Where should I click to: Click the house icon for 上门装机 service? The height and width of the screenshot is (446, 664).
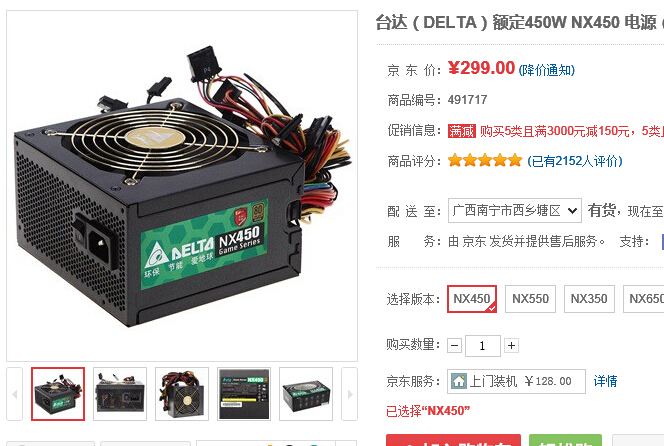coord(459,381)
